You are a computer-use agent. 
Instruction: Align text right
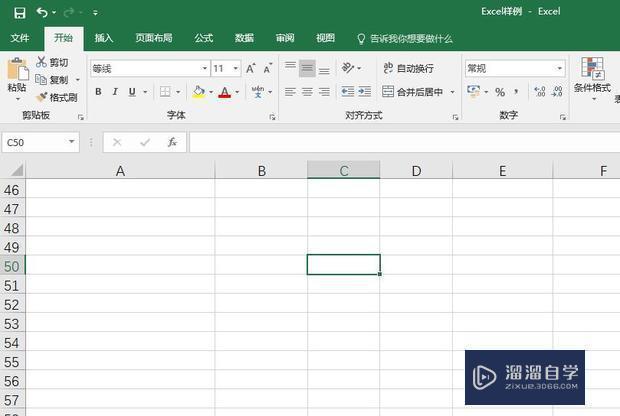[x=324, y=92]
